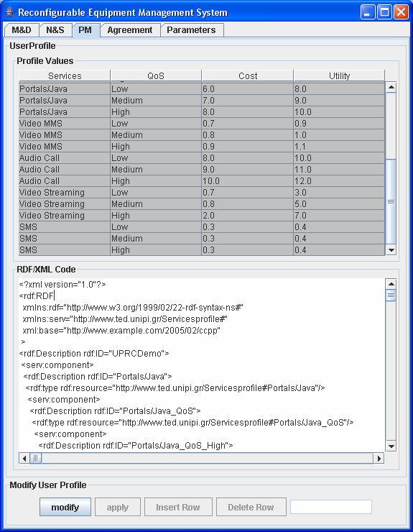Close the Reconfigurable Equipment Management System window

point(401,12)
